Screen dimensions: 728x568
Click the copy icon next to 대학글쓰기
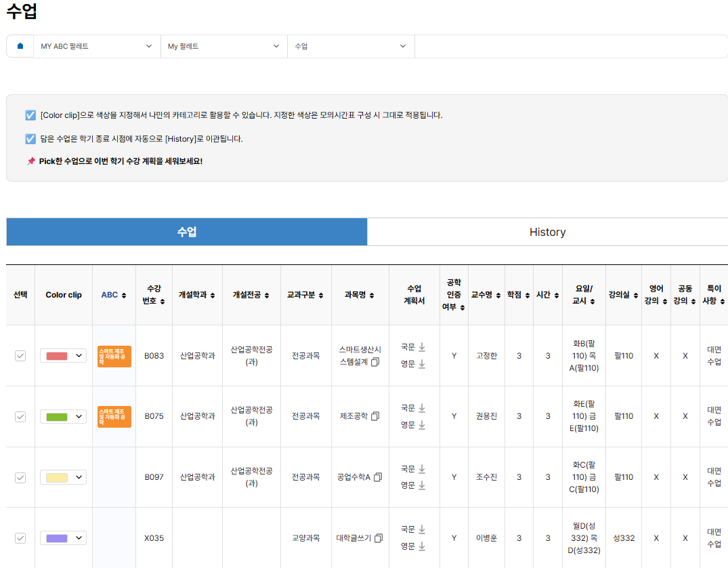pos(378,538)
